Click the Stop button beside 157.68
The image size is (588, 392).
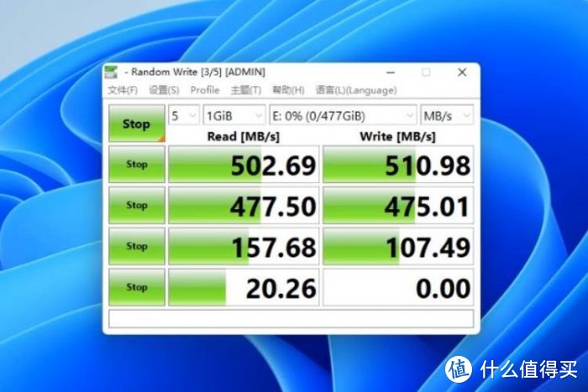coord(136,246)
